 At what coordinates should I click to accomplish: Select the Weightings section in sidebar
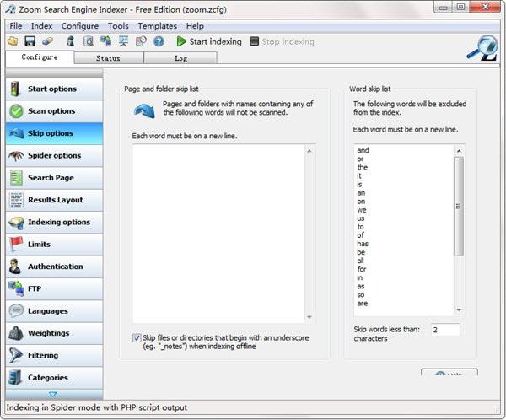click(53, 333)
